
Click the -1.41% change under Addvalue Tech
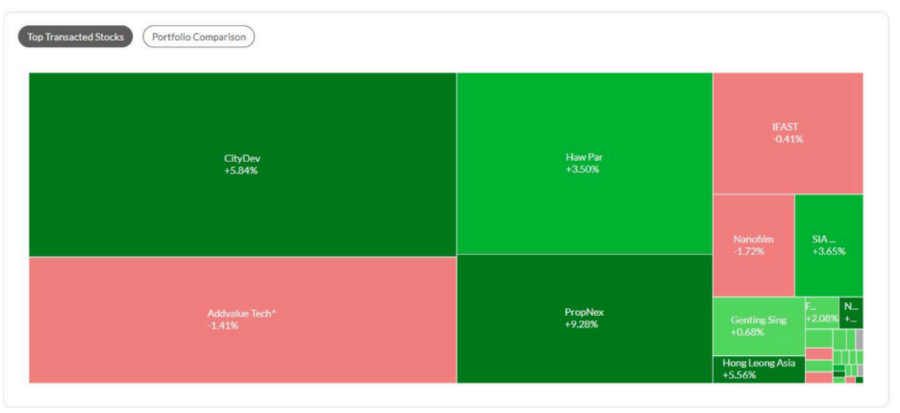pyautogui.click(x=223, y=326)
